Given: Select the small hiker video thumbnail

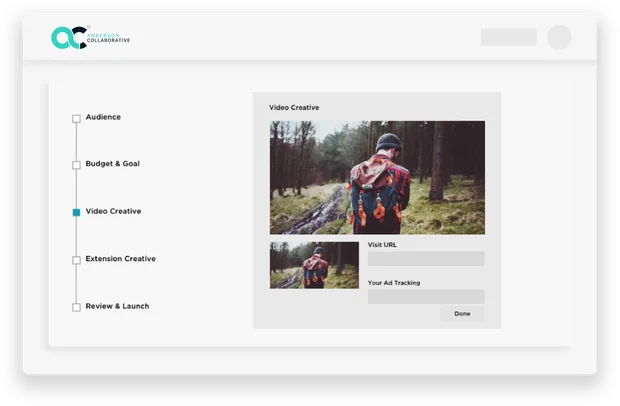Looking at the screenshot, I should [314, 265].
